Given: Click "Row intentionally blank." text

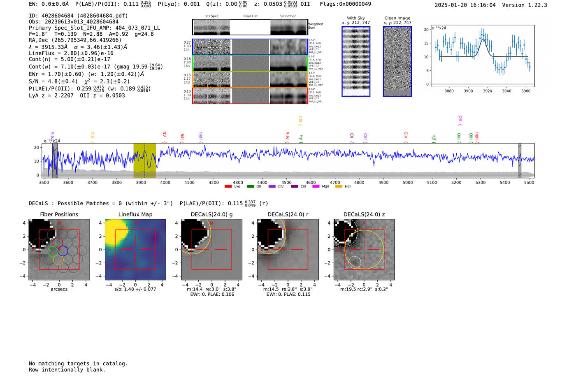Looking at the screenshot, I should [67, 370].
